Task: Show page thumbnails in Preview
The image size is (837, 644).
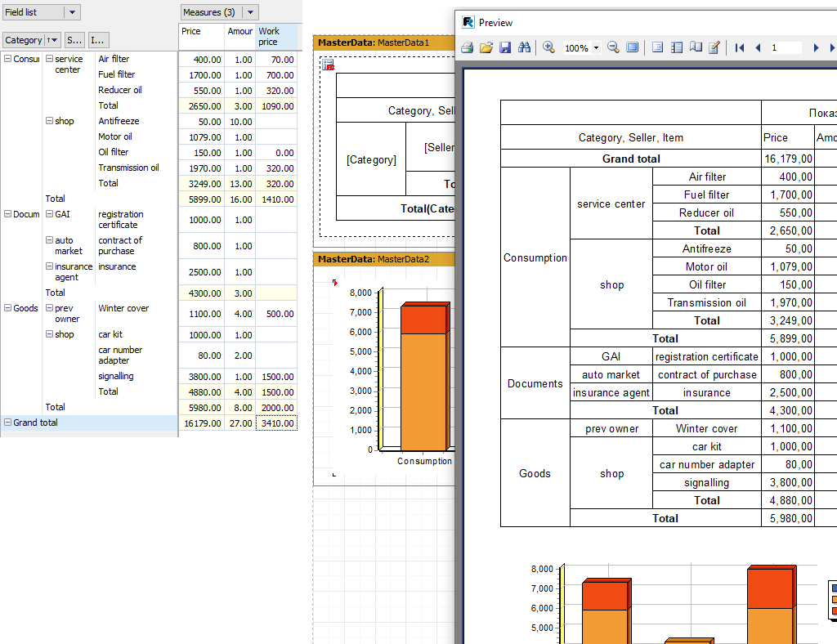Action: [676, 47]
